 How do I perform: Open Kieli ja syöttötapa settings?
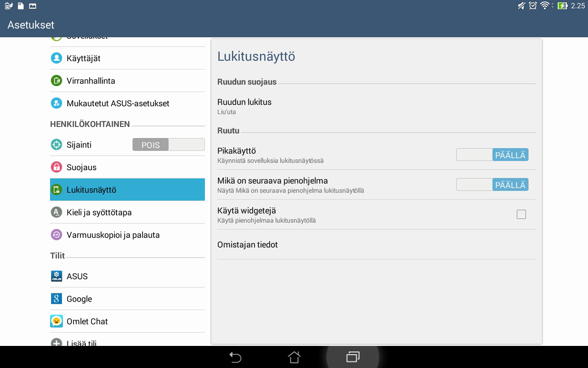[x=127, y=212]
